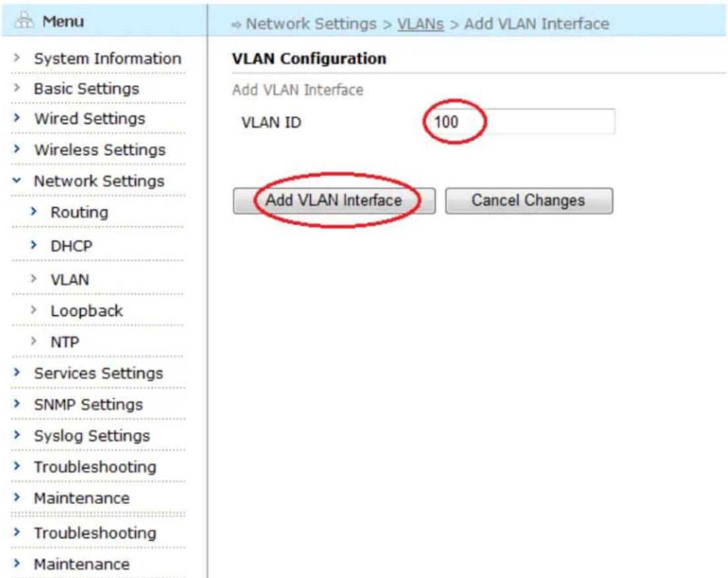
Task: Click the Cancel Changes button
Action: pos(529,201)
